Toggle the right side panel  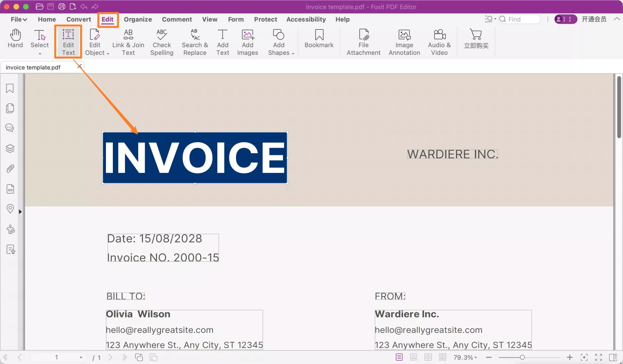pyautogui.click(x=613, y=357)
